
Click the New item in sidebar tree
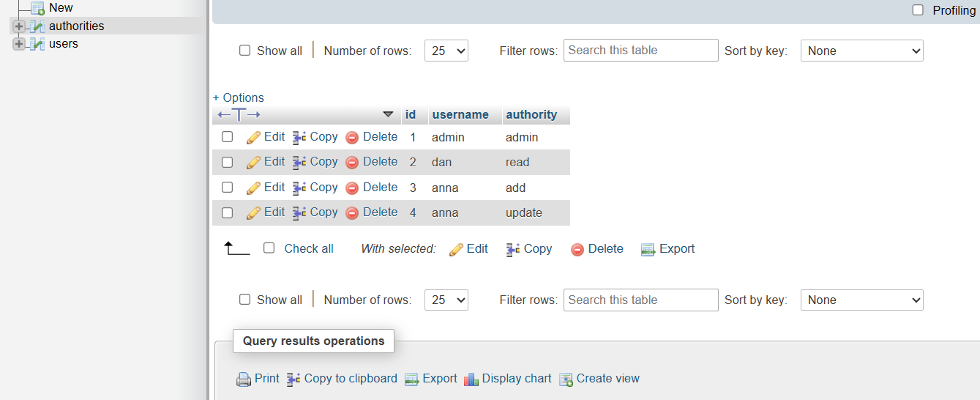point(61,7)
